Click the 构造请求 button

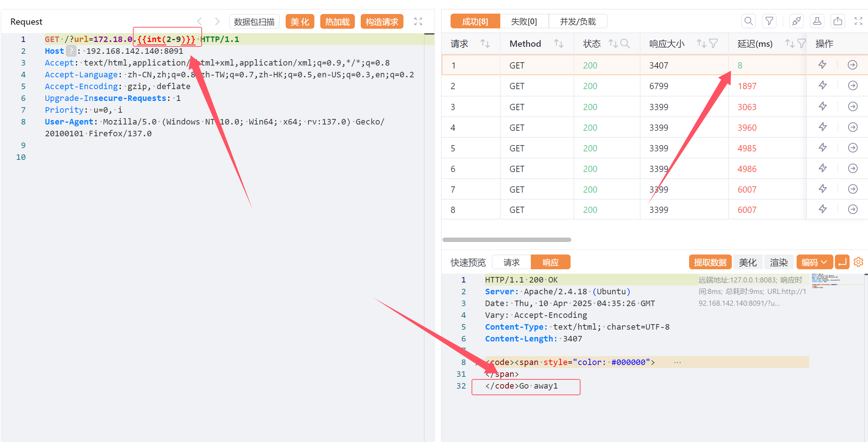[382, 22]
